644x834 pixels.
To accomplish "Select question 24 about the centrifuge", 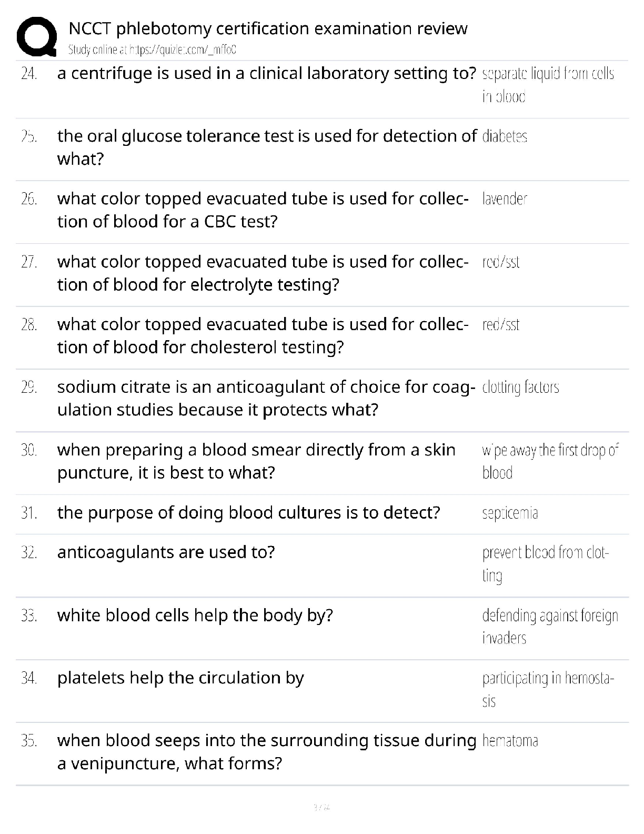I will point(267,73).
